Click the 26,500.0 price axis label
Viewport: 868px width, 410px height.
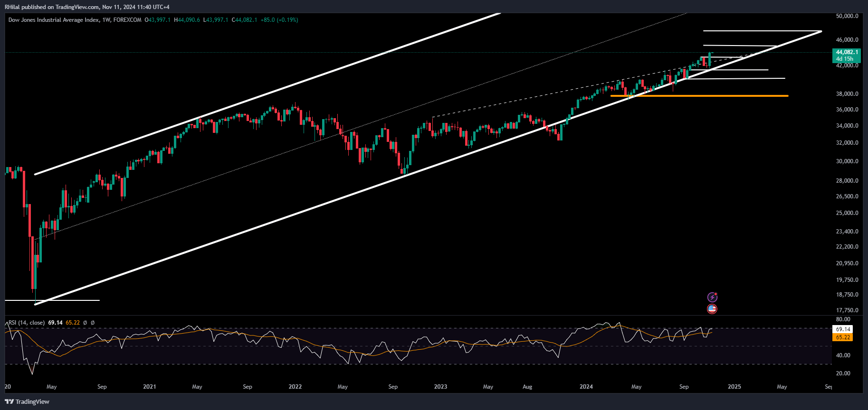click(x=847, y=196)
